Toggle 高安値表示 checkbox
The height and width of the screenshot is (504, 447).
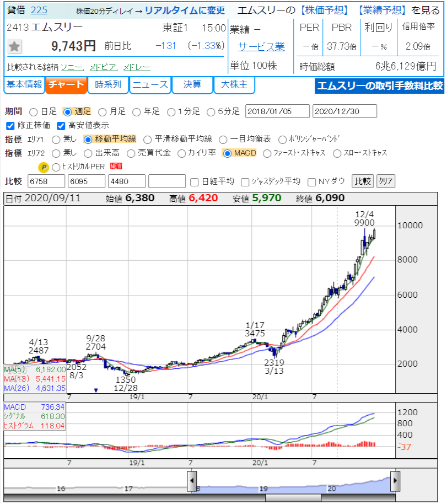click(x=61, y=126)
